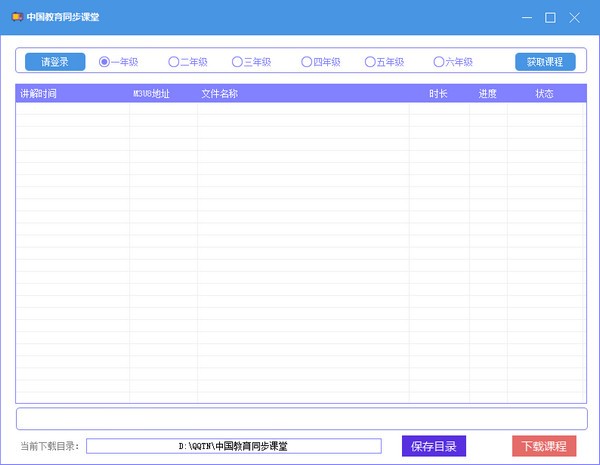Close the 中国教育同步课堂 window
Image resolution: width=600 pixels, height=465 pixels.
(x=574, y=17)
